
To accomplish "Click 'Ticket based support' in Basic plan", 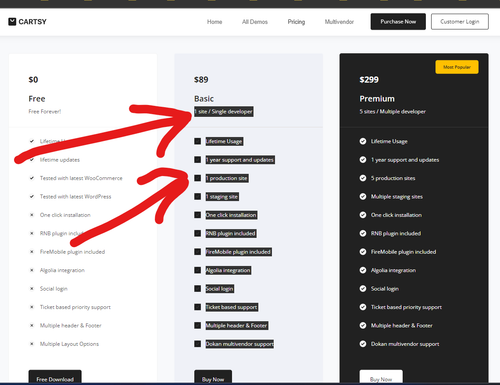I will [x=232, y=307].
